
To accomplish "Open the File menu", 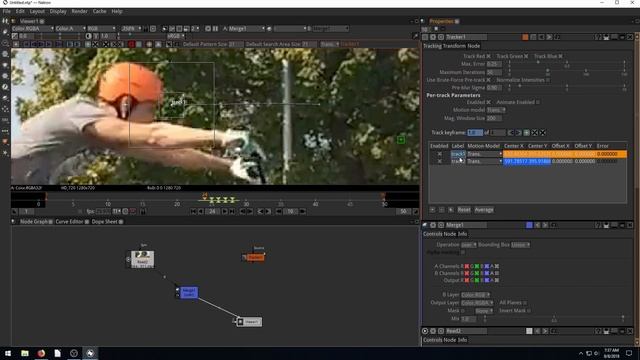I will click(7, 11).
